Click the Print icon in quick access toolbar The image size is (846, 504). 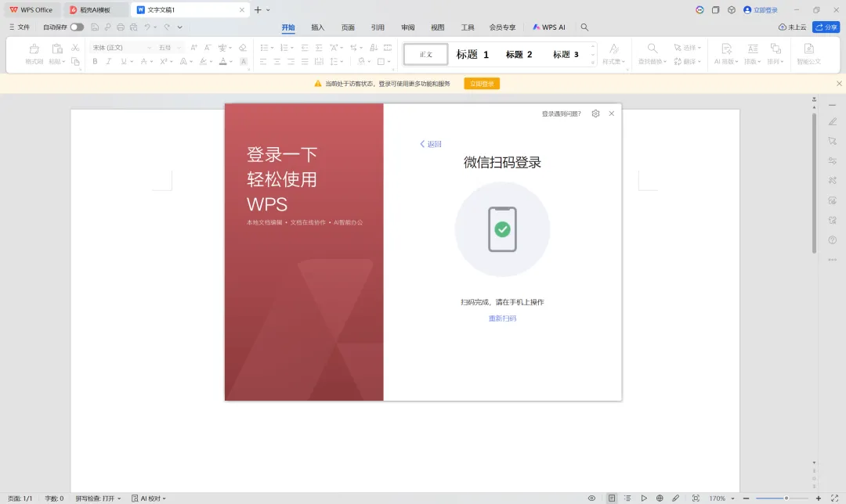(x=121, y=27)
